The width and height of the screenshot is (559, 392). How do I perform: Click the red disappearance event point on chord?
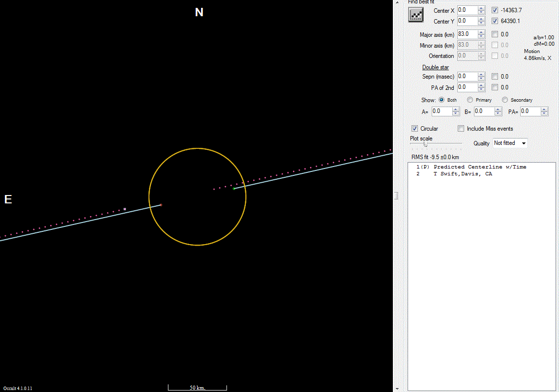(x=161, y=205)
